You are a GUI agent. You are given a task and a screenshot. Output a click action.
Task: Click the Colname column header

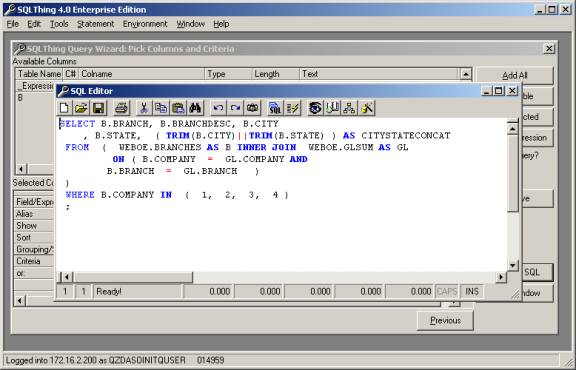point(141,74)
